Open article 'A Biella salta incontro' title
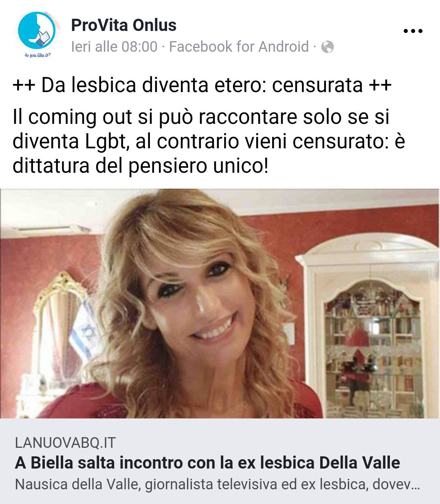Screen dimensions: 440x504 pyautogui.click(x=207, y=463)
